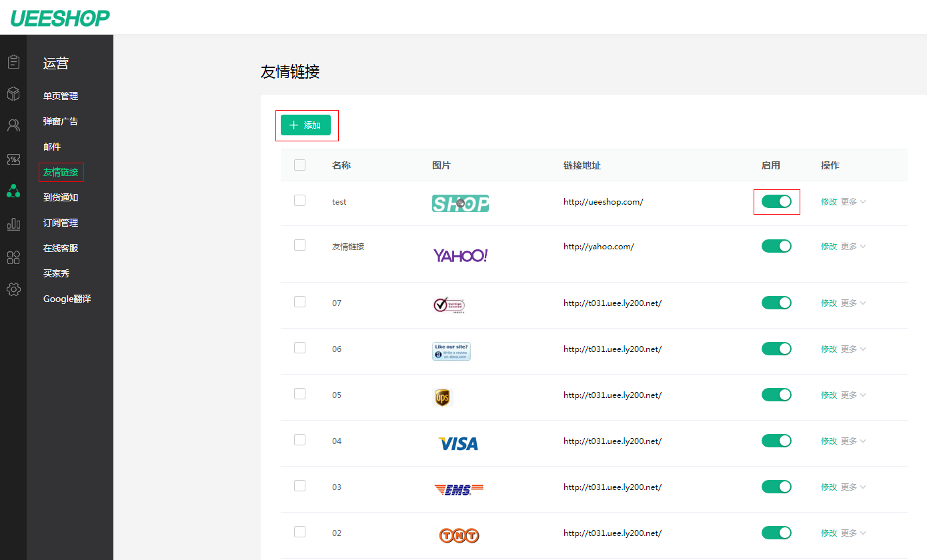Turn off the toggle for yahoo.com link
Screen dimensions: 927x560
(x=776, y=246)
